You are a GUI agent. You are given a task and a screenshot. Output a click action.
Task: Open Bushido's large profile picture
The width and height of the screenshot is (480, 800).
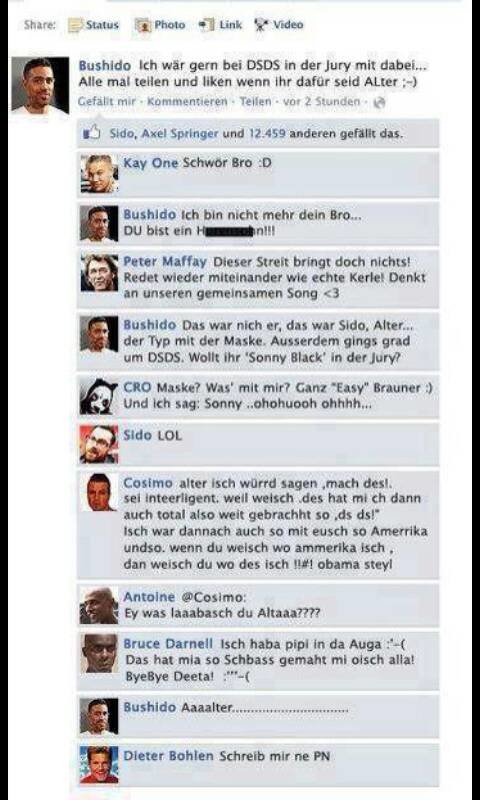click(40, 84)
